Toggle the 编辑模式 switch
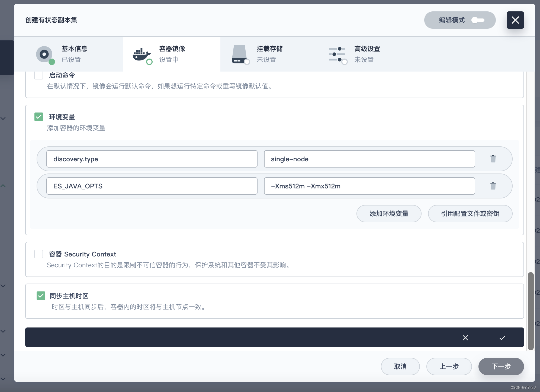This screenshot has height=392, width=540. click(x=478, y=20)
